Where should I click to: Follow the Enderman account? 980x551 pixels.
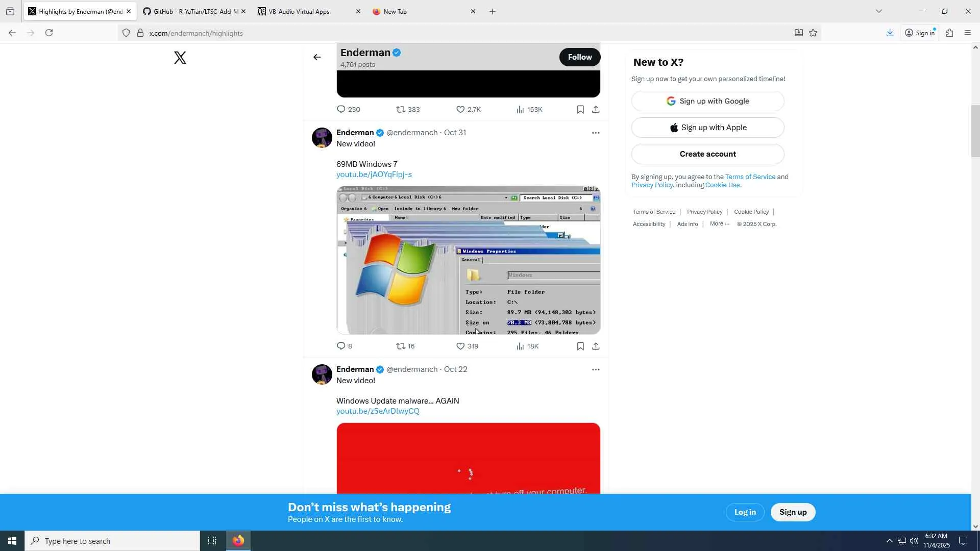coord(579,57)
